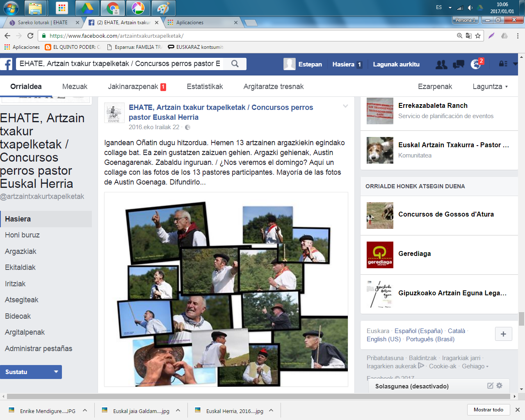Open the globe notifications icon
525x420 pixels.
tap(476, 64)
